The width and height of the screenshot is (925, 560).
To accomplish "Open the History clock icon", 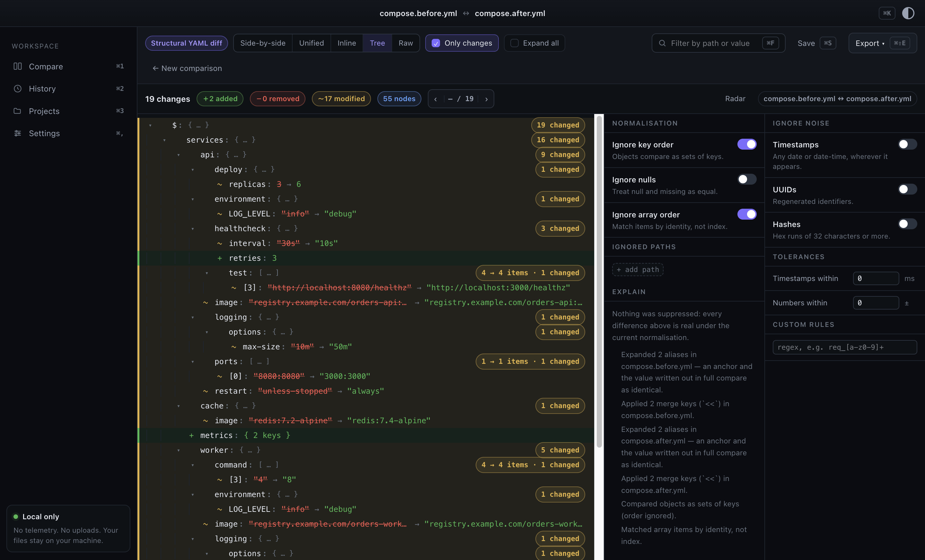I will point(18,89).
